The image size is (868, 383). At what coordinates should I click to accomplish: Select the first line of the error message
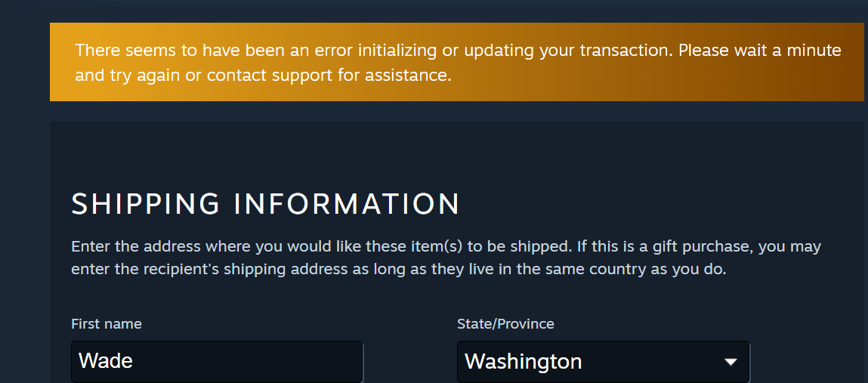click(x=459, y=51)
